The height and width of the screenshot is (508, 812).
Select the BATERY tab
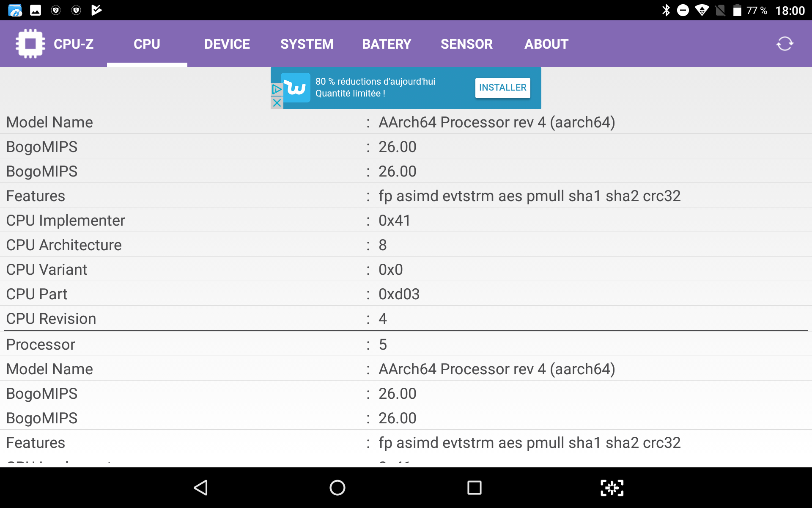[386, 44]
